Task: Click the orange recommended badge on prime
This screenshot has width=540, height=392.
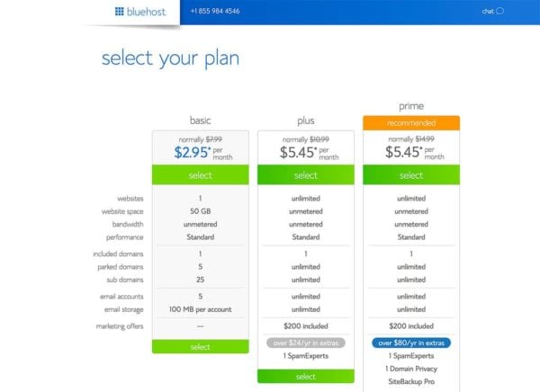Action: click(x=411, y=122)
